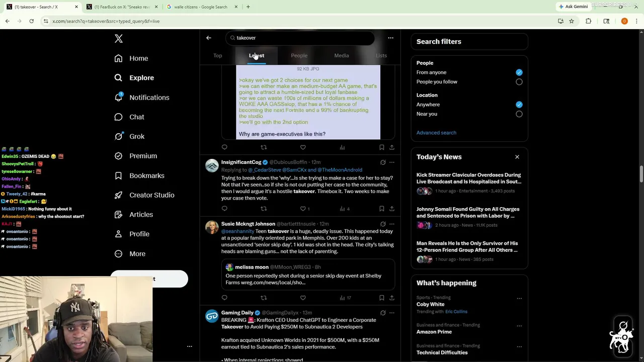This screenshot has width=644, height=362.
Task: Select From anyone radio option
Action: pos(519,72)
